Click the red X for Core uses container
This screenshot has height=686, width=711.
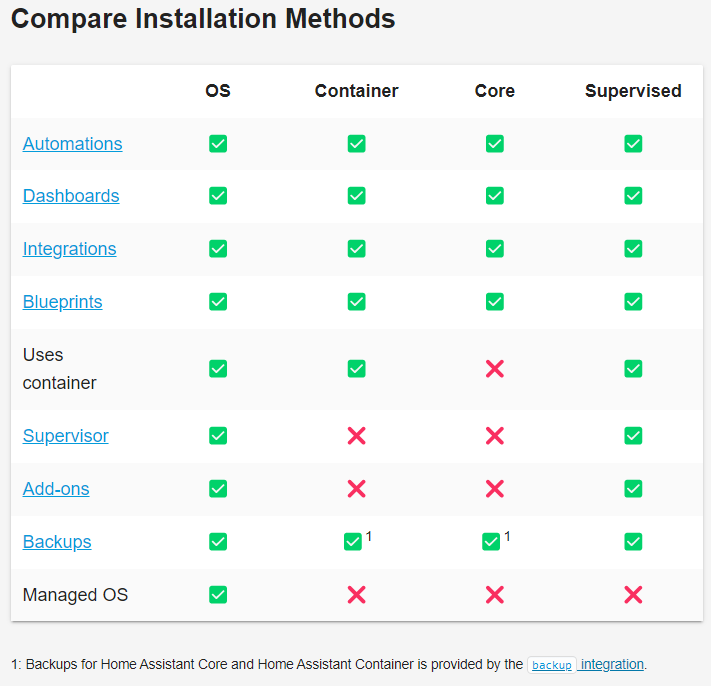(495, 369)
